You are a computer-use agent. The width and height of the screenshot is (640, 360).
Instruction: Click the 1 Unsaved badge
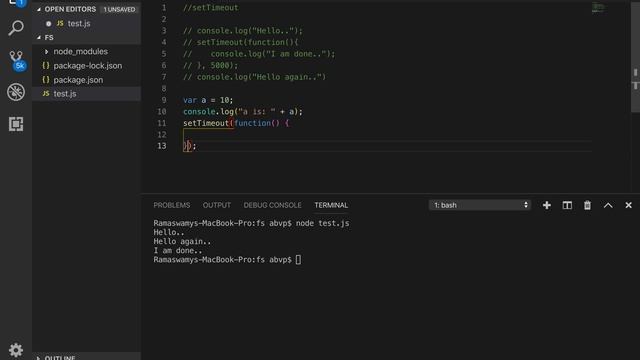click(119, 9)
